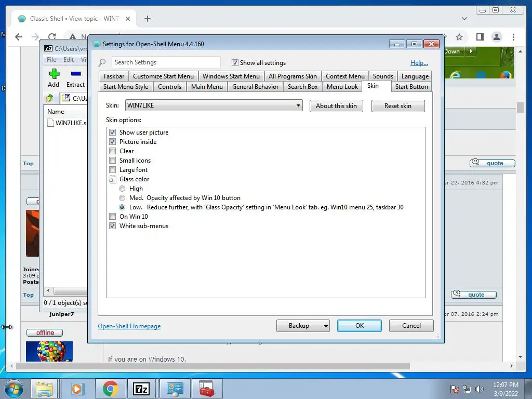The width and height of the screenshot is (532, 399).
Task: Click the volume speaker tray icon
Action: [480, 389]
